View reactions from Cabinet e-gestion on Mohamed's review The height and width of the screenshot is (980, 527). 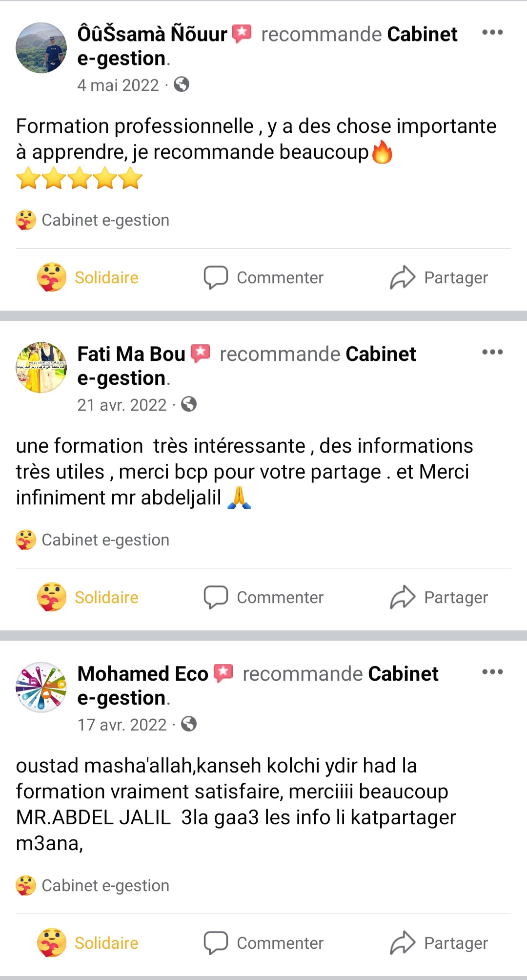click(x=93, y=885)
